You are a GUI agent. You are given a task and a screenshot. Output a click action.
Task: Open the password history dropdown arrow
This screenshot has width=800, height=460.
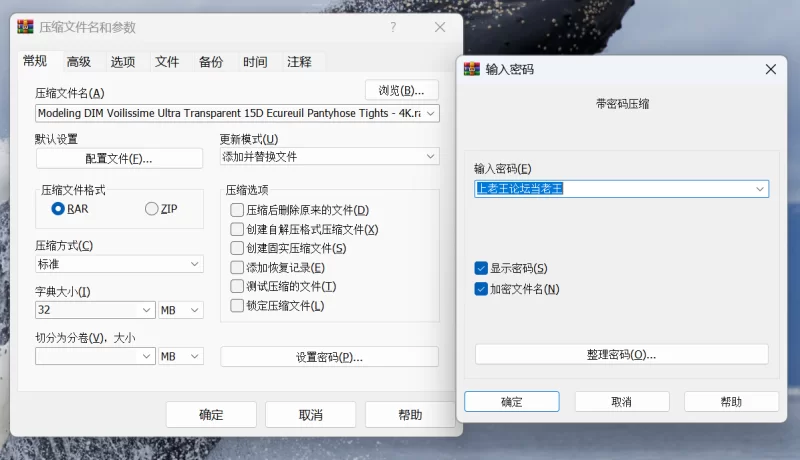(760, 188)
